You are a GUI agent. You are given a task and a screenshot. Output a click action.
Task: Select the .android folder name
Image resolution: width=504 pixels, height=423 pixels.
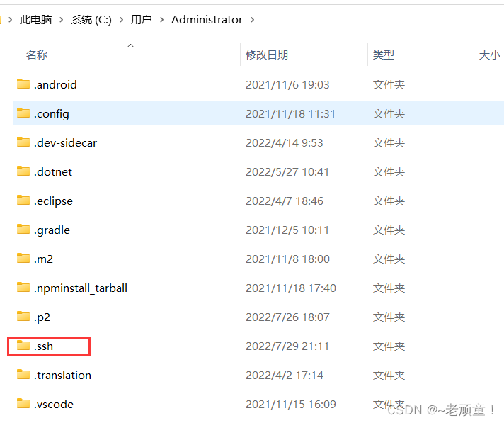pyautogui.click(x=55, y=84)
